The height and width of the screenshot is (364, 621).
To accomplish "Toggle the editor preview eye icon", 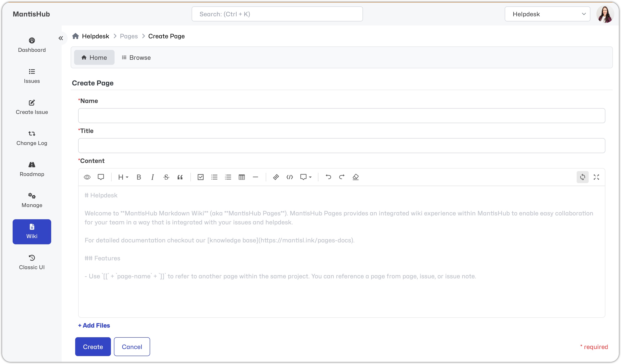I will [x=87, y=177].
